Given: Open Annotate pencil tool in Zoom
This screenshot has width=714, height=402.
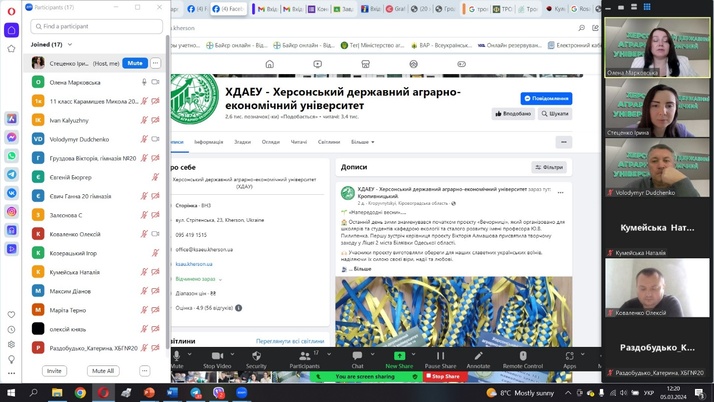Looking at the screenshot, I should click(x=478, y=359).
